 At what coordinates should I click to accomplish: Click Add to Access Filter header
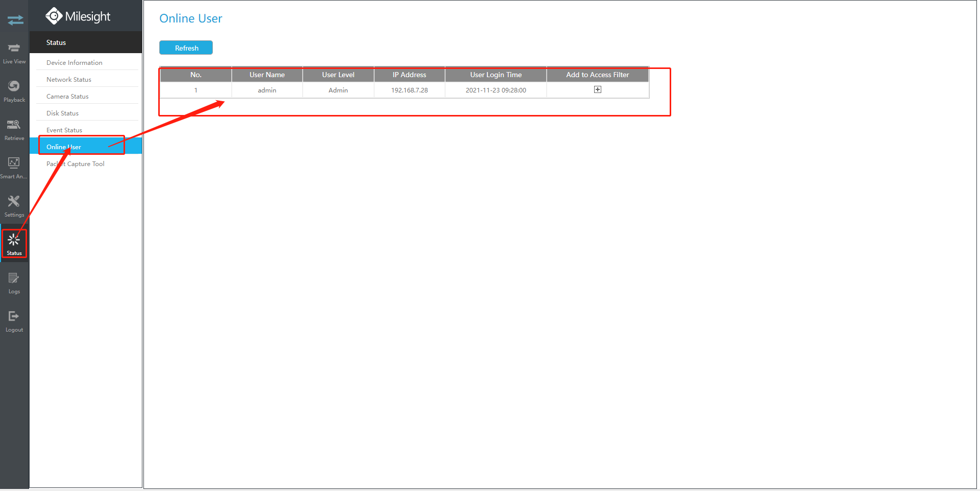tap(598, 75)
